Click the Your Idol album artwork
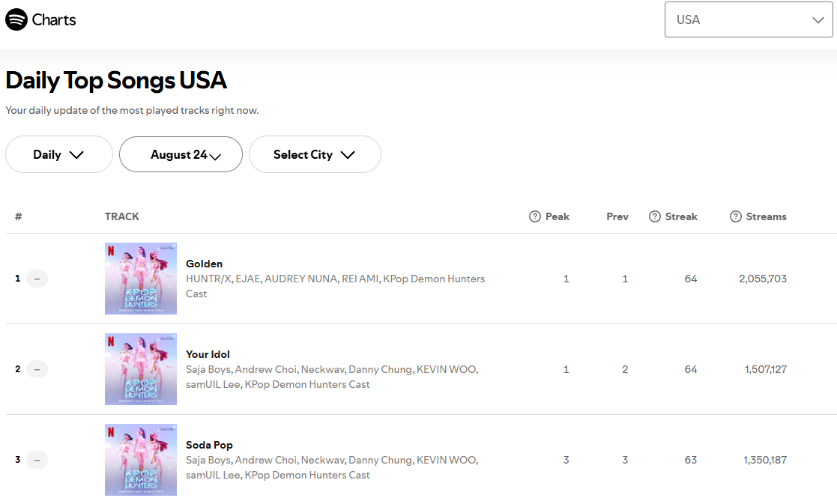Image resolution: width=837 pixels, height=504 pixels. (x=141, y=369)
